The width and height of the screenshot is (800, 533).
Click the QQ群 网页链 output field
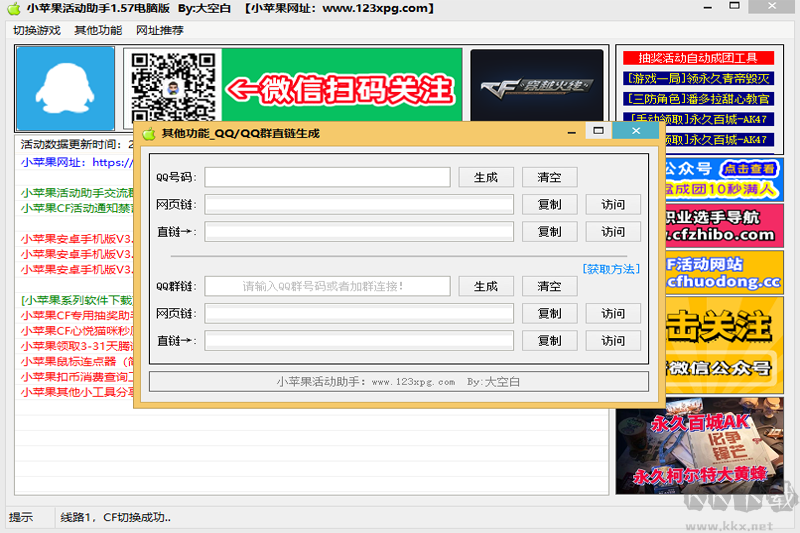(x=359, y=313)
